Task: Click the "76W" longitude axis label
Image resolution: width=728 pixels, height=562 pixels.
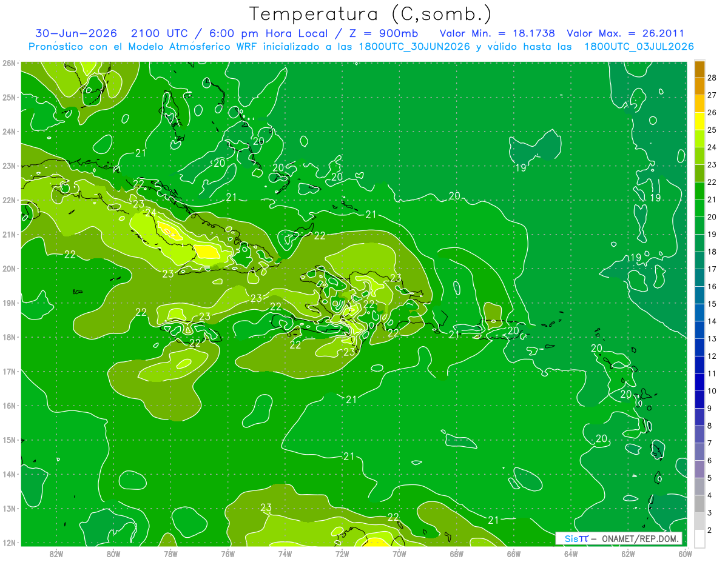Action: point(227,554)
